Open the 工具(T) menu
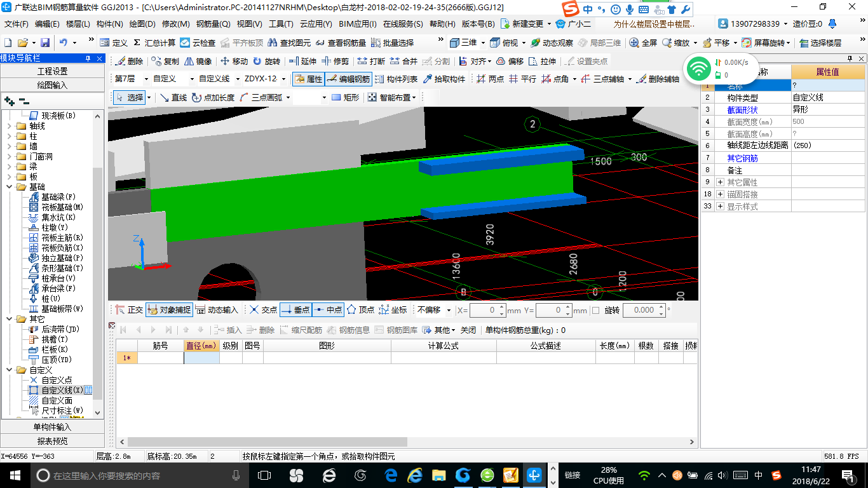 click(x=281, y=24)
